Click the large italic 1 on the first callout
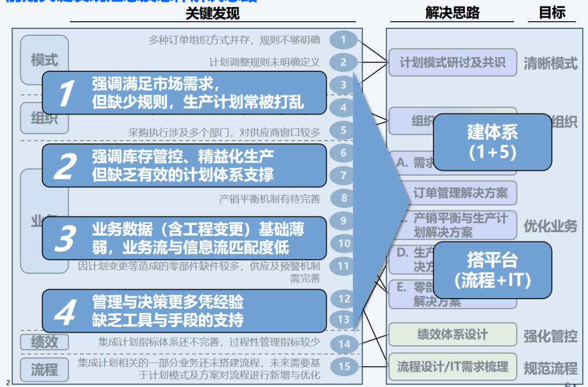The image size is (588, 387). (x=66, y=93)
